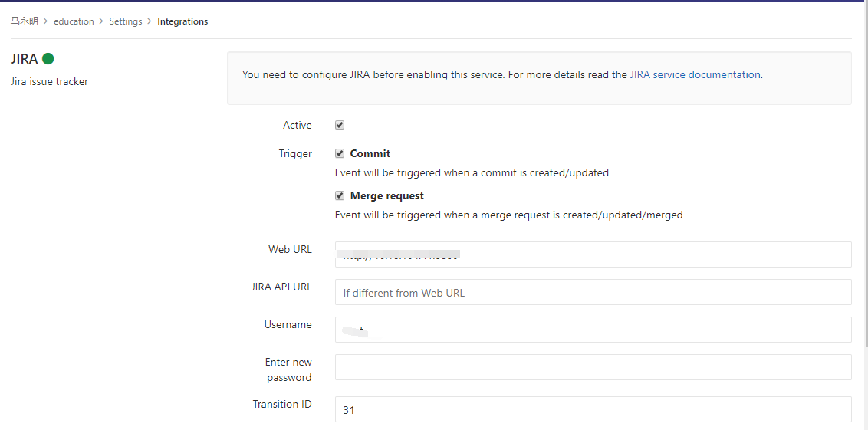Image resolution: width=868 pixels, height=430 pixels.
Task: Click the JIRA API URL field
Action: coord(593,292)
